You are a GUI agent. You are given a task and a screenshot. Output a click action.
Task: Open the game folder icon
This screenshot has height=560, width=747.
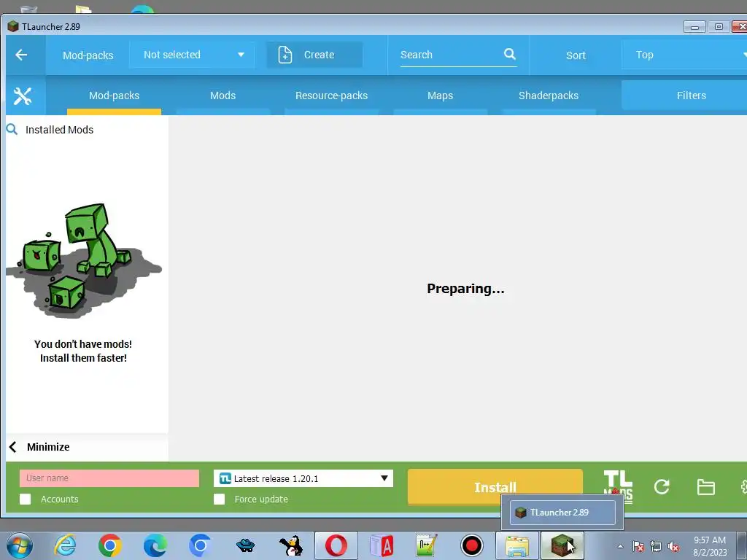[705, 487]
